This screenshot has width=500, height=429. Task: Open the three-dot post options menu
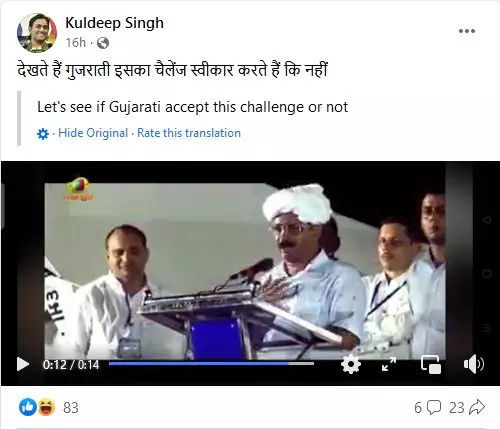(x=467, y=31)
